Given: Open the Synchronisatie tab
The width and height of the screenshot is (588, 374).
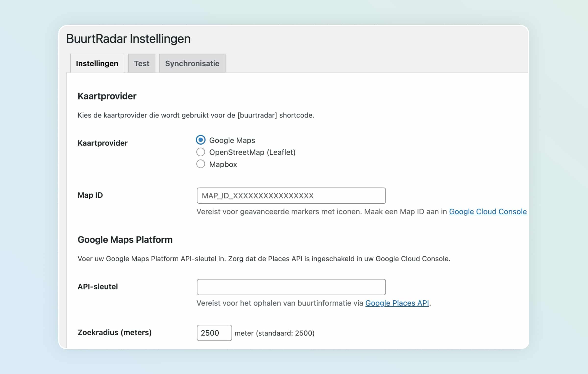Looking at the screenshot, I should [x=192, y=63].
